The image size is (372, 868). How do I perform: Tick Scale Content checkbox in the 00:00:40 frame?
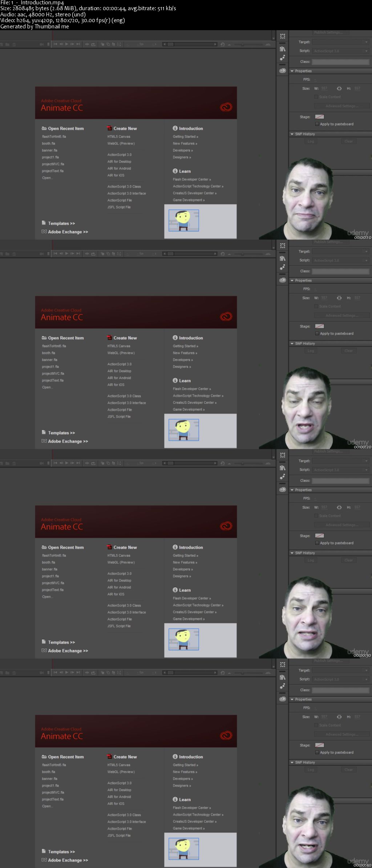[316, 725]
